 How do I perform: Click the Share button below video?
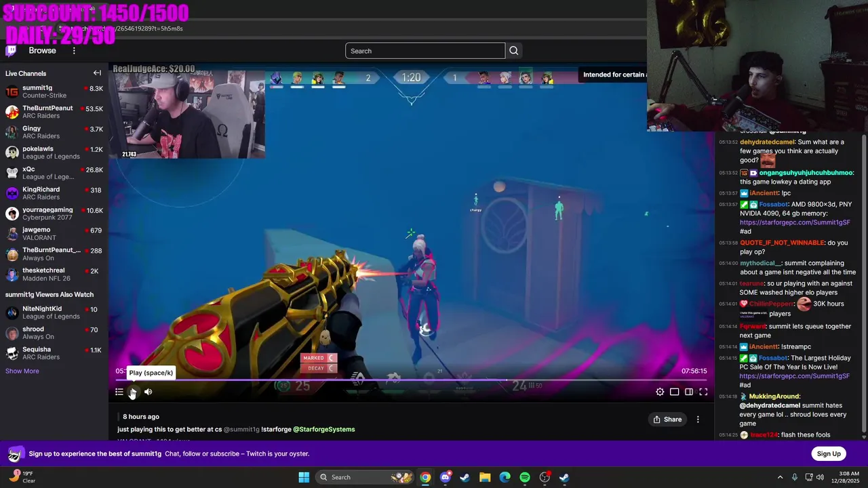click(x=667, y=420)
